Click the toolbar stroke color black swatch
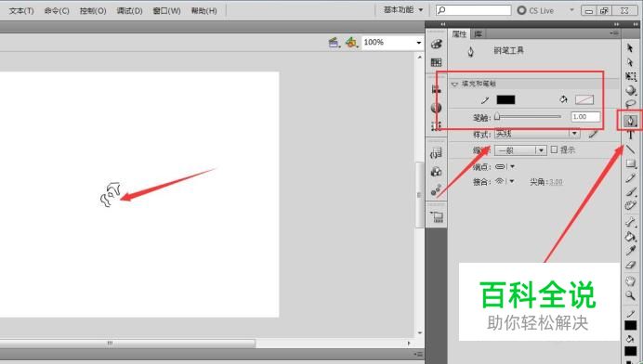The width and height of the screenshot is (643, 364). pos(631,326)
